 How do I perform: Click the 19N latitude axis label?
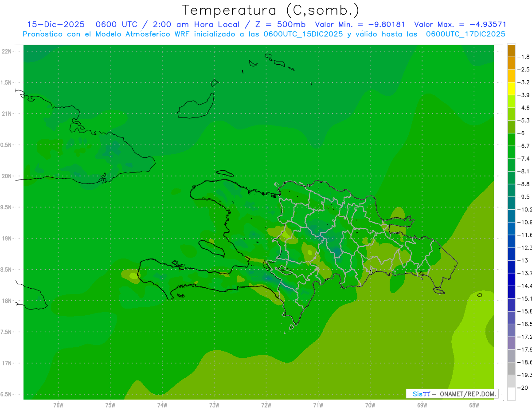(x=7, y=239)
